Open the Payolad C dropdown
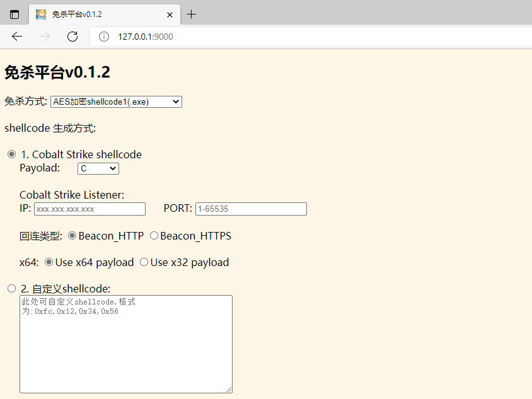The image size is (532, 399). (x=98, y=168)
